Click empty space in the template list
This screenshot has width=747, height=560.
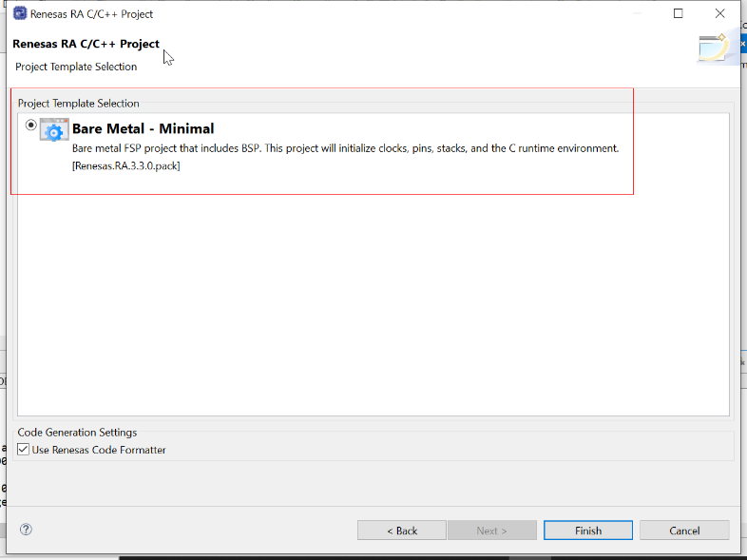[373, 304]
